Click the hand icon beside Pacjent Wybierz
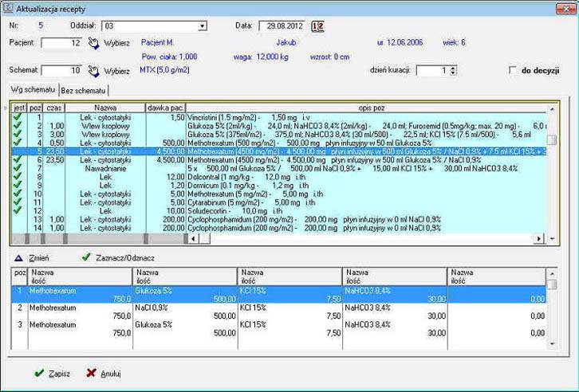Image resolution: width=579 pixels, height=392 pixels. pyautogui.click(x=93, y=42)
